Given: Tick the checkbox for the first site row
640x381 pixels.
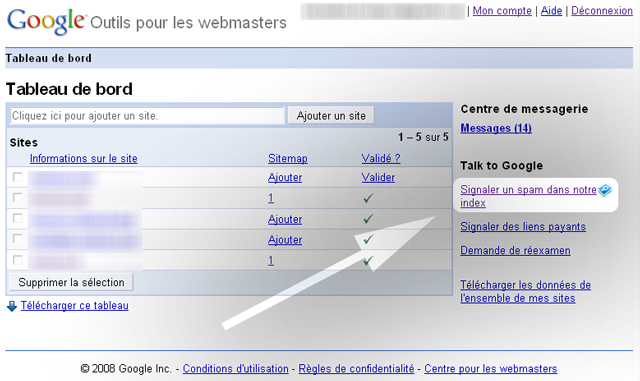Looking at the screenshot, I should [x=18, y=177].
